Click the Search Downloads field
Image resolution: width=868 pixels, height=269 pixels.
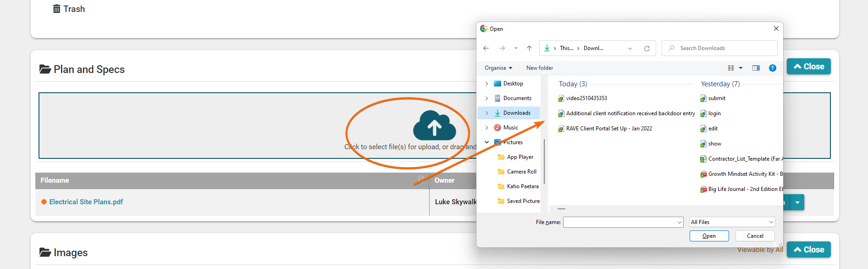point(719,48)
